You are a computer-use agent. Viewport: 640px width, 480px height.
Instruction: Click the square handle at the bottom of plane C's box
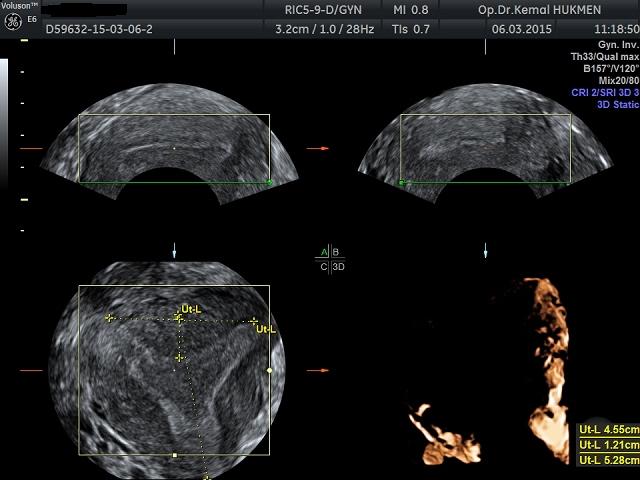click(x=175, y=455)
